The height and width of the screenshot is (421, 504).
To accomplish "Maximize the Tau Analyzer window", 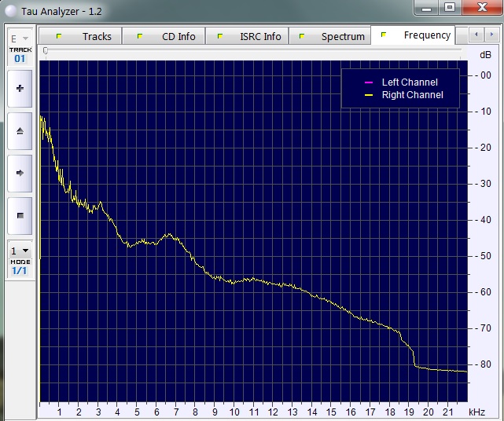I will pos(449,8).
